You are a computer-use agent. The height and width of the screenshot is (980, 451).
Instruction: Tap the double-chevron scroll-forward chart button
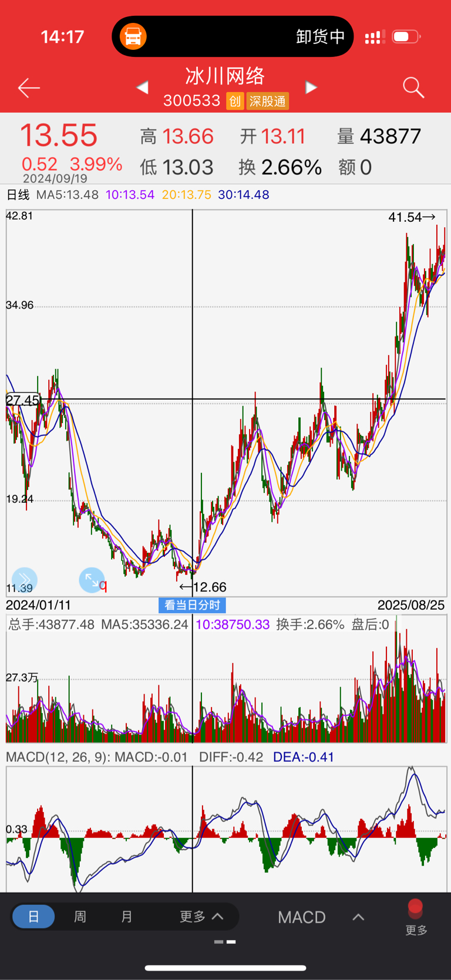point(25,580)
